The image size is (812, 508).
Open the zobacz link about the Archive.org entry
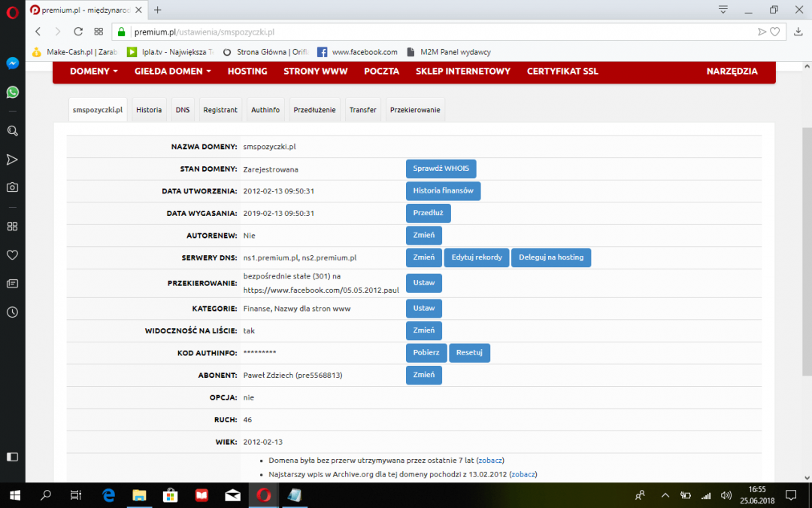pyautogui.click(x=523, y=474)
